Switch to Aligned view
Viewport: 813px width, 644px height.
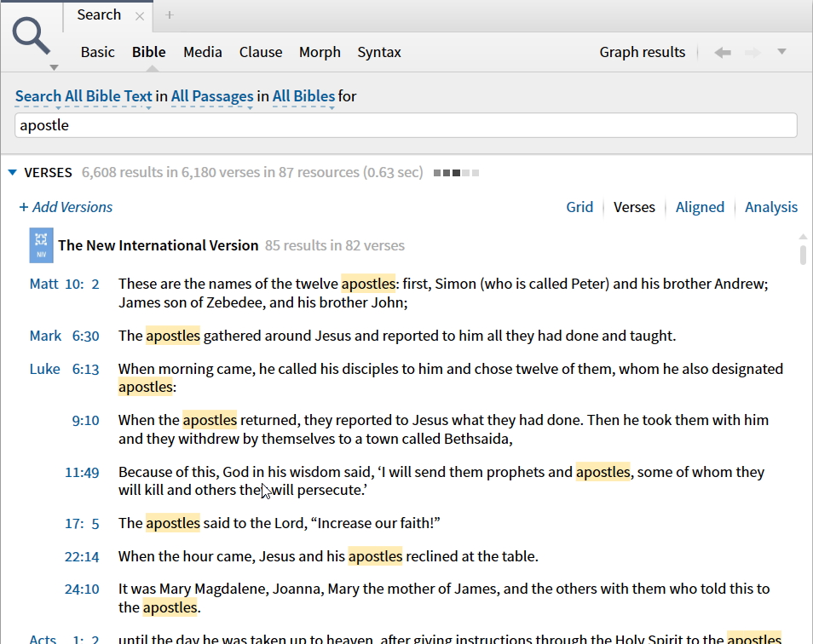(700, 207)
